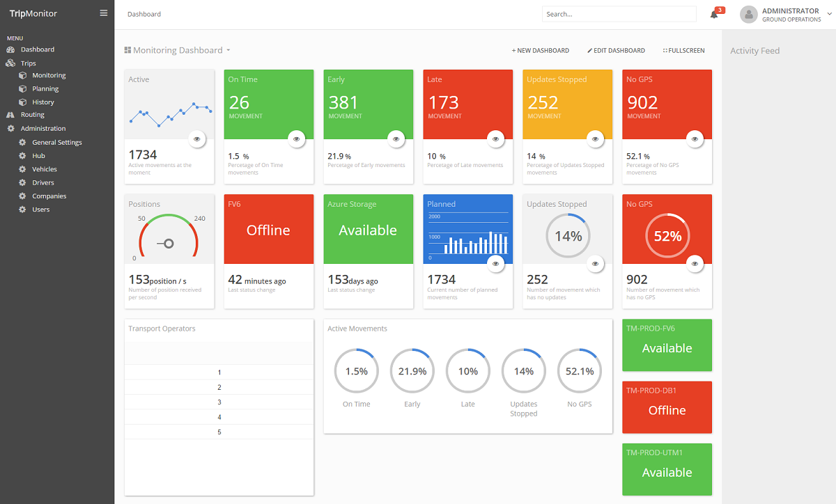Toggle eye icon on On Time card

[x=297, y=139]
